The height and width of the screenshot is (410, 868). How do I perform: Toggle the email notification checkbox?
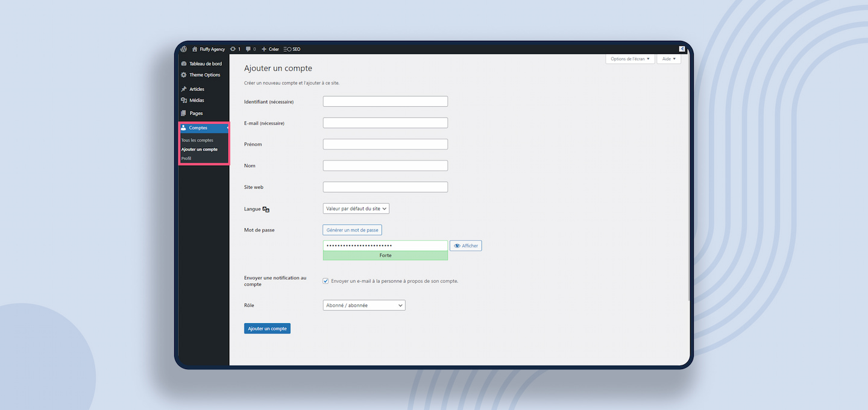click(x=325, y=281)
